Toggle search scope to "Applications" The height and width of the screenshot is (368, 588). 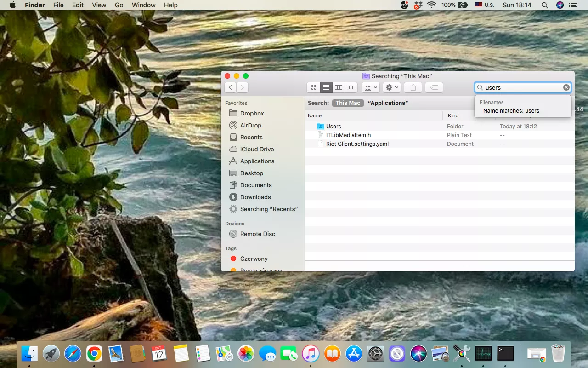click(388, 103)
